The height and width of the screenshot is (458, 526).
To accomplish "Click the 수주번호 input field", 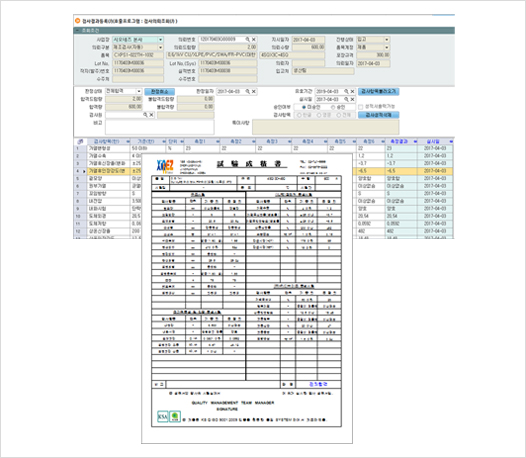I will tap(228, 79).
